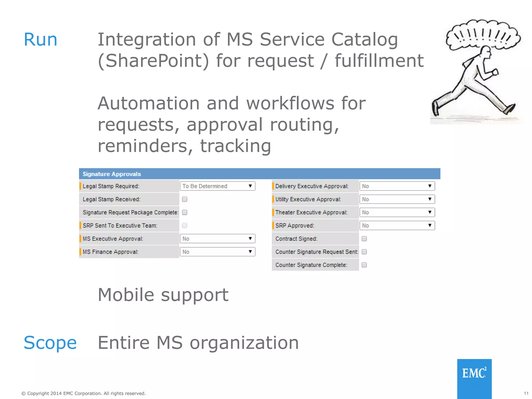Check Signature Request Package Complete box
This screenshot has width=532, height=399.
point(185,212)
